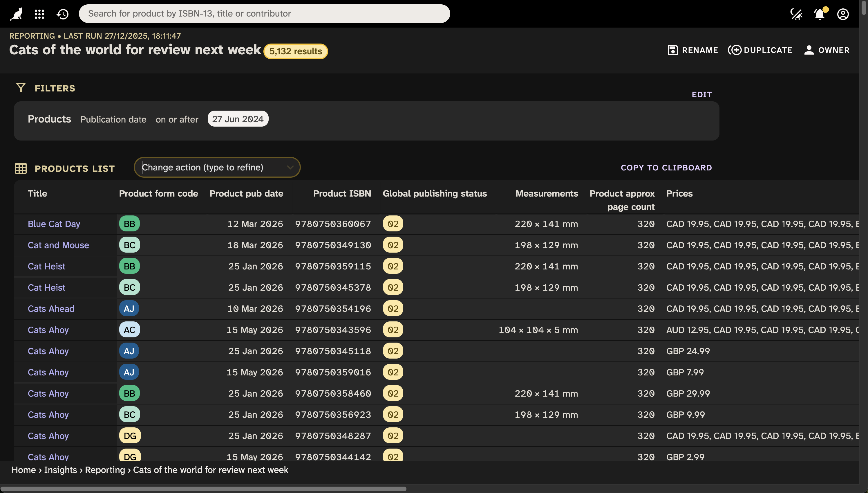868x493 pixels.
Task: Toggle between light and dark theme
Action: (x=797, y=14)
